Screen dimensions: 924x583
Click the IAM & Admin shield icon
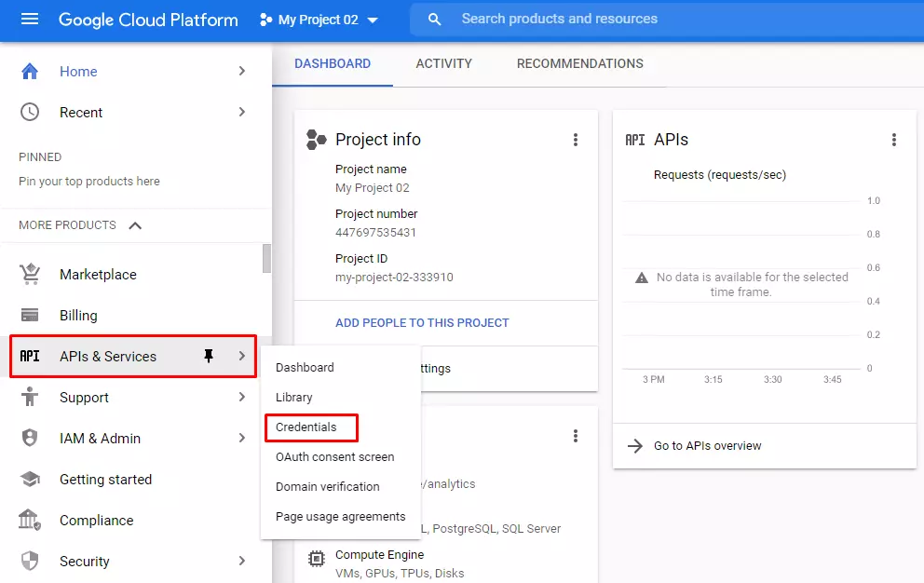[x=30, y=438]
